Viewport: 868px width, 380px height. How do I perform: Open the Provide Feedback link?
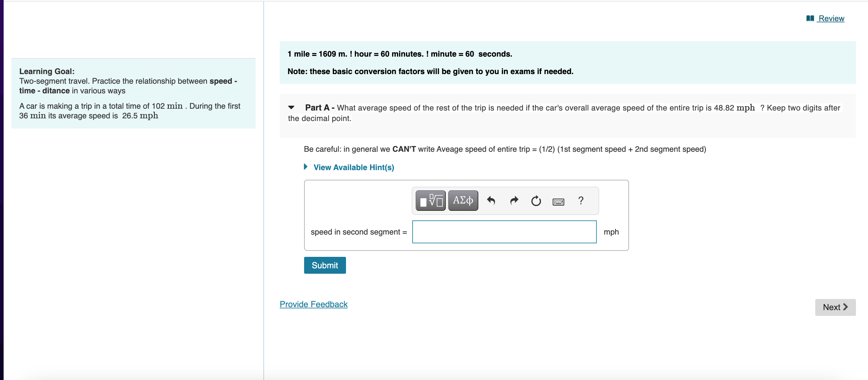pos(313,304)
